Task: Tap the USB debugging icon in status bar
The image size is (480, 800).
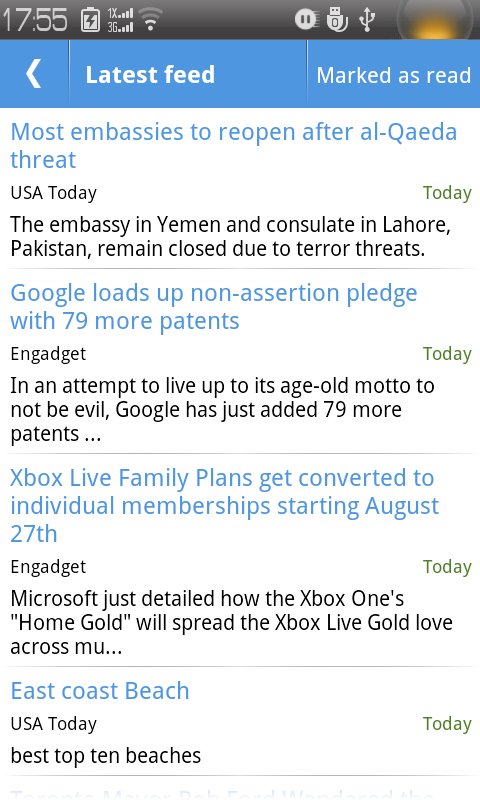Action: click(x=337, y=20)
